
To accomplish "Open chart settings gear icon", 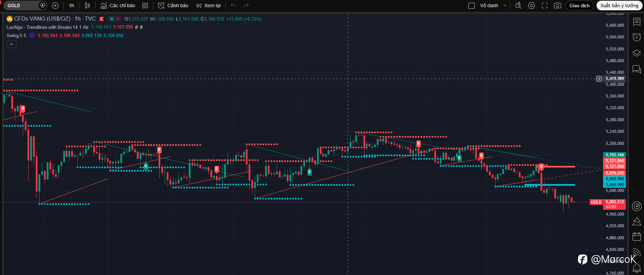I will coord(532,5).
